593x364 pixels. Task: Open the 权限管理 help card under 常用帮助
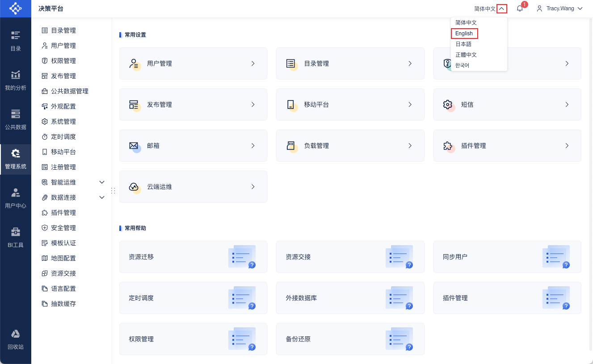tap(193, 339)
